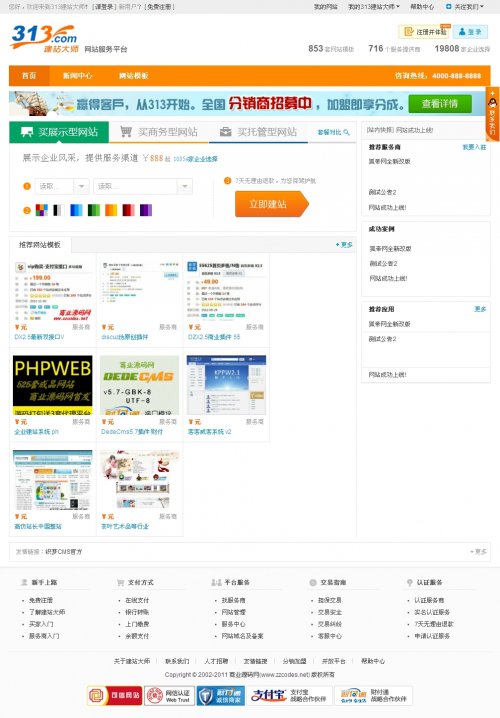500x718 pixels.
Task: Click the 财付通 诚信商家 shield badge
Action: click(x=221, y=696)
